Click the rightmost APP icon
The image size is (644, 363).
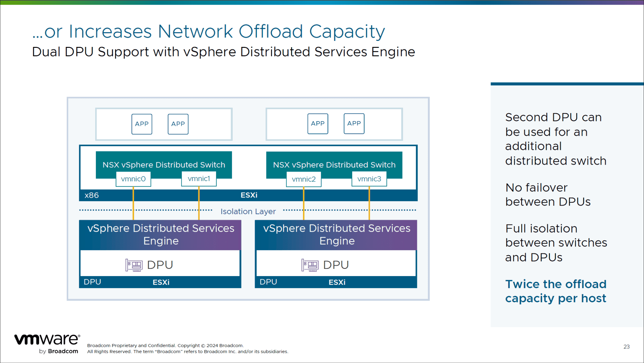pyautogui.click(x=354, y=123)
